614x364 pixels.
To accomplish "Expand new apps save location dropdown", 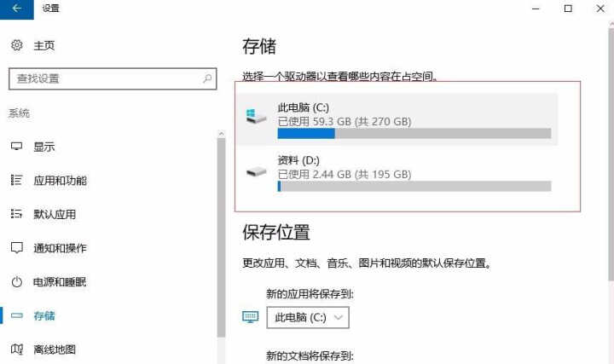I will pos(308,317).
